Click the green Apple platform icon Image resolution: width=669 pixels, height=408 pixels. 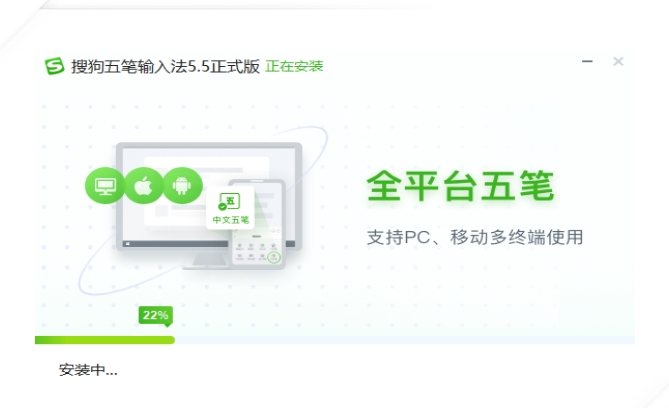tap(144, 186)
